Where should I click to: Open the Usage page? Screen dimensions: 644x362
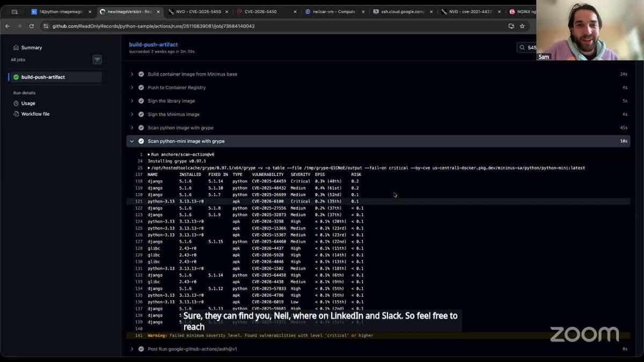[x=28, y=103]
